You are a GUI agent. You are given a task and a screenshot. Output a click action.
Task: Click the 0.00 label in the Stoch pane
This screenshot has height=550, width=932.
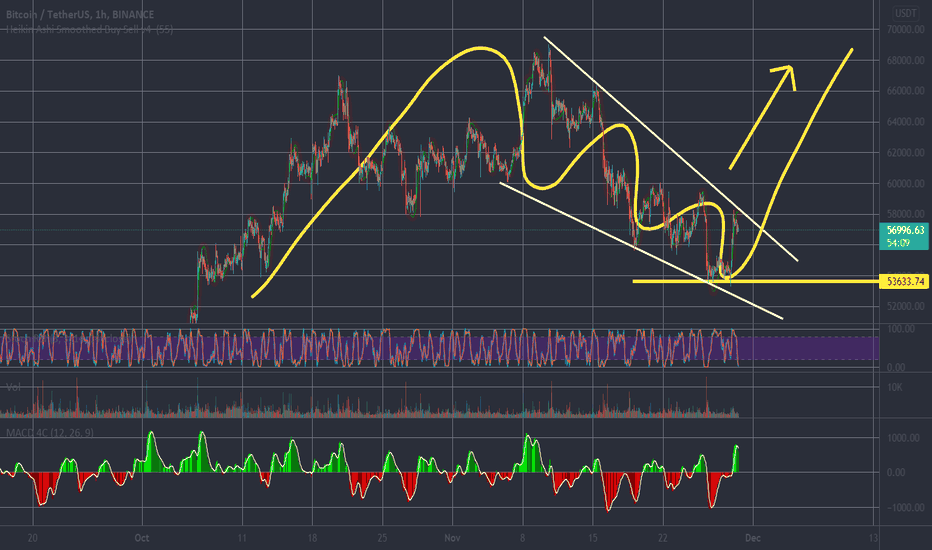[x=896, y=367]
